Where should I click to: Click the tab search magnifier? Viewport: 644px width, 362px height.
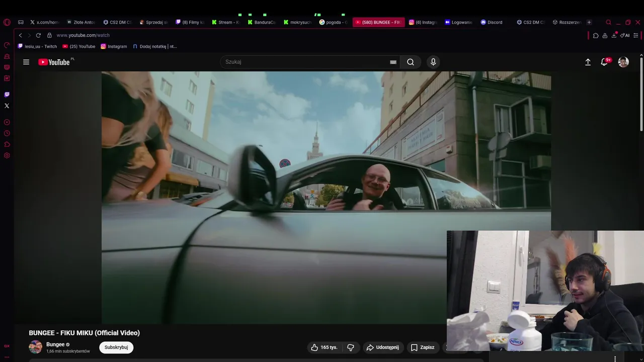pos(608,22)
